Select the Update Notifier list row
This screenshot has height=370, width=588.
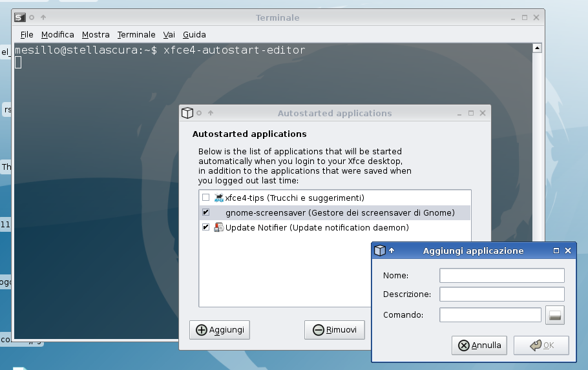(x=335, y=227)
